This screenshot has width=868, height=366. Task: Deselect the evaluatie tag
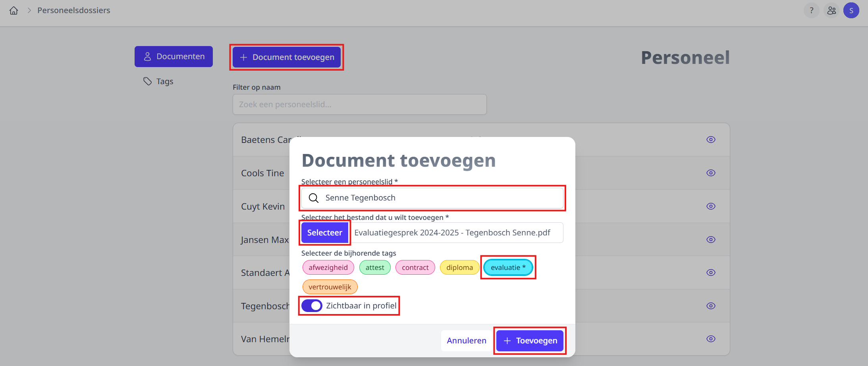[508, 267]
